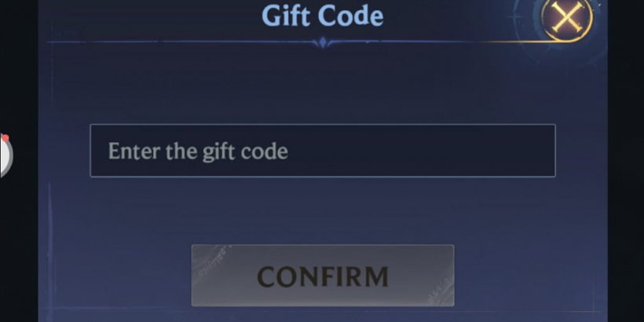Submit the gift code with CONFIRM
This screenshot has width=644, height=322.
click(323, 276)
